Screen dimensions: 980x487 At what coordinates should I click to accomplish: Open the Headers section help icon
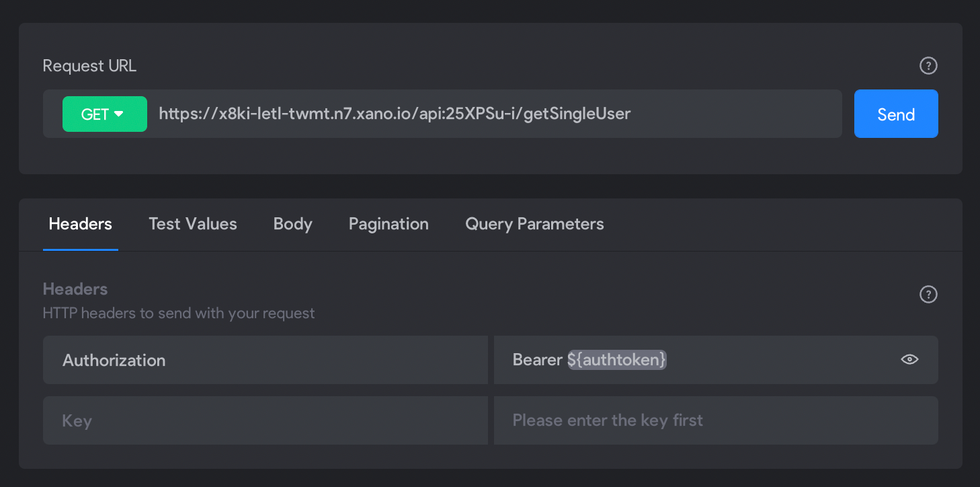928,295
